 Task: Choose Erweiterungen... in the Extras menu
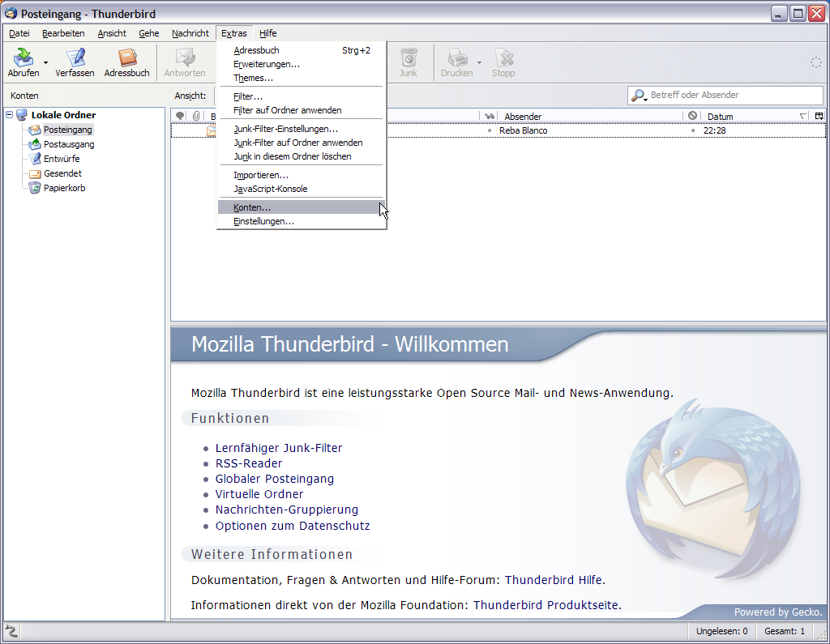point(302,64)
